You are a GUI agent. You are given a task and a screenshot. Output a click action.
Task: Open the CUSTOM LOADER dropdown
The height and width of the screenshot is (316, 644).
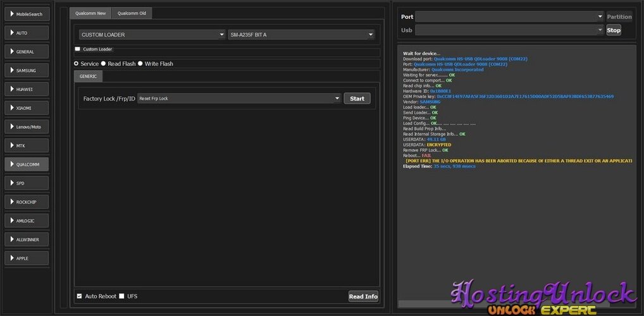point(152,35)
